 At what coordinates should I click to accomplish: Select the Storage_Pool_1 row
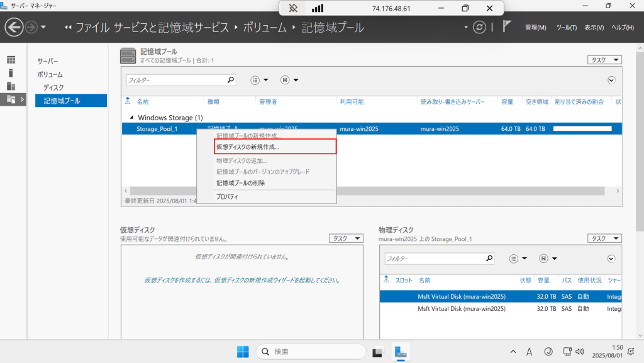(372, 129)
